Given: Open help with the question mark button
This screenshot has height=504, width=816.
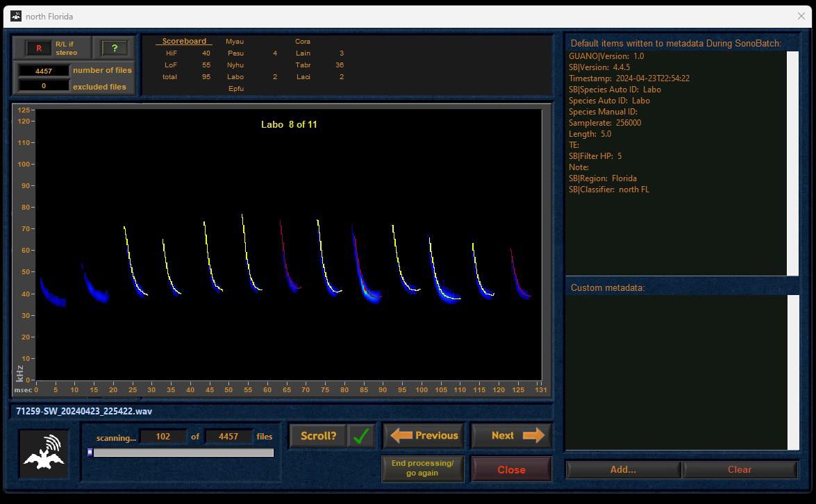Looking at the screenshot, I should pyautogui.click(x=115, y=48).
